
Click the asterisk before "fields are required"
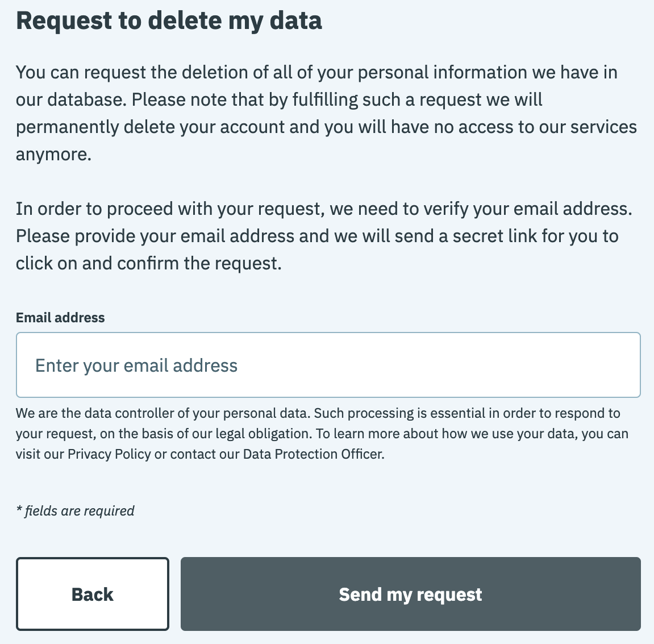(x=19, y=510)
